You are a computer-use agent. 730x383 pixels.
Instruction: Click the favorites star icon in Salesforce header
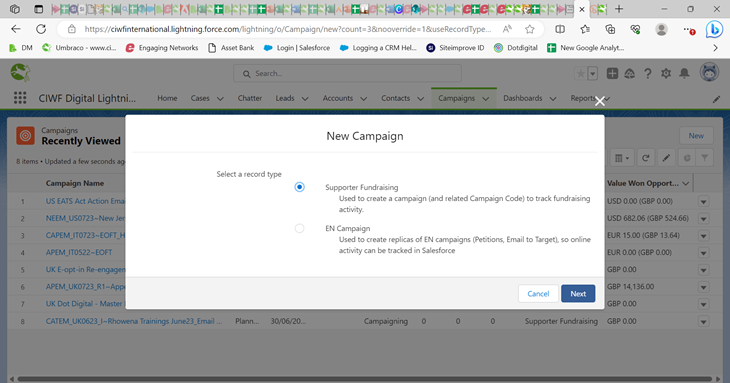click(581, 74)
